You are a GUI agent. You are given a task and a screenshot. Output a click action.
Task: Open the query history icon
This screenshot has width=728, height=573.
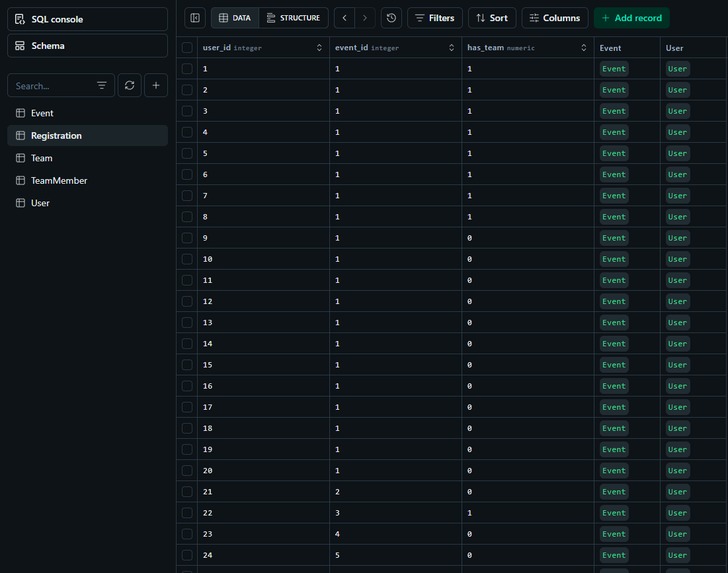(x=391, y=18)
